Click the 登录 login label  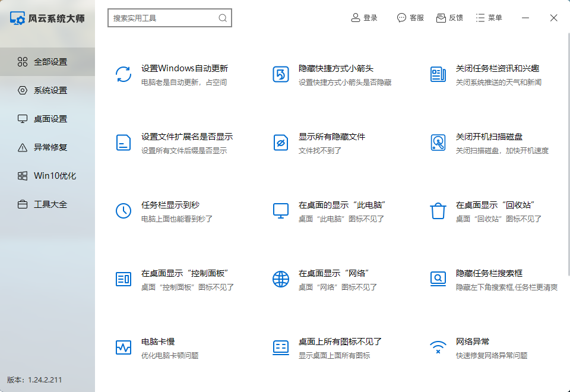(x=370, y=18)
